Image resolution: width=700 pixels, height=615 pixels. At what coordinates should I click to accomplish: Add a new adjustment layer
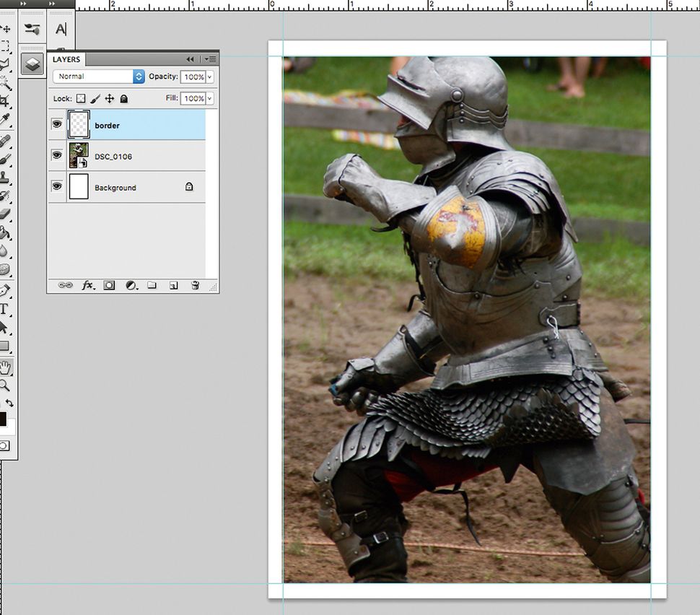(x=131, y=285)
